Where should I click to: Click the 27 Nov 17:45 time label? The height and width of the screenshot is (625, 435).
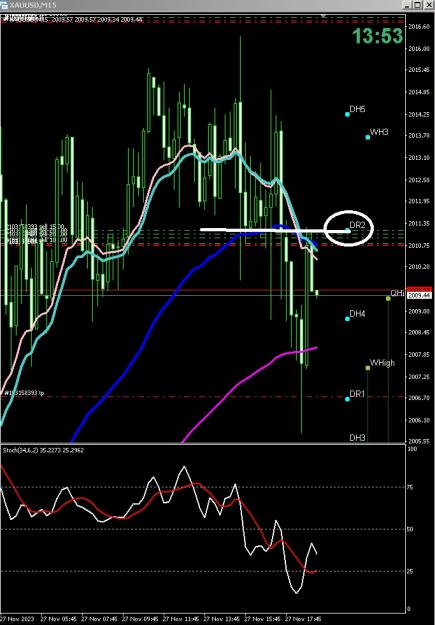(x=303, y=619)
